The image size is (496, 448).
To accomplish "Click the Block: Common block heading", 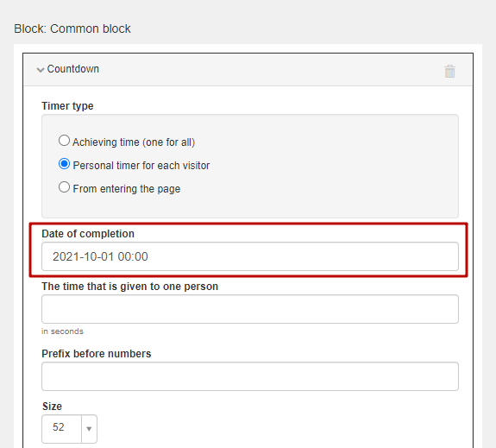I will [72, 28].
